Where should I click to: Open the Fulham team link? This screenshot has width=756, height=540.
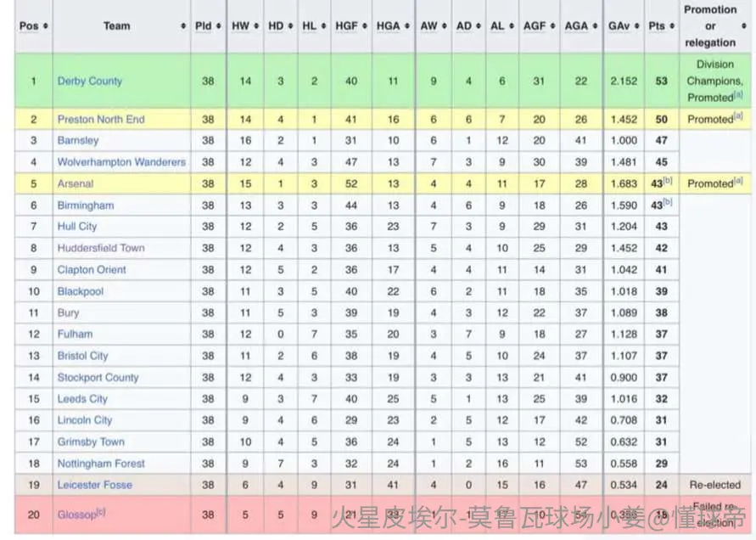click(x=75, y=334)
